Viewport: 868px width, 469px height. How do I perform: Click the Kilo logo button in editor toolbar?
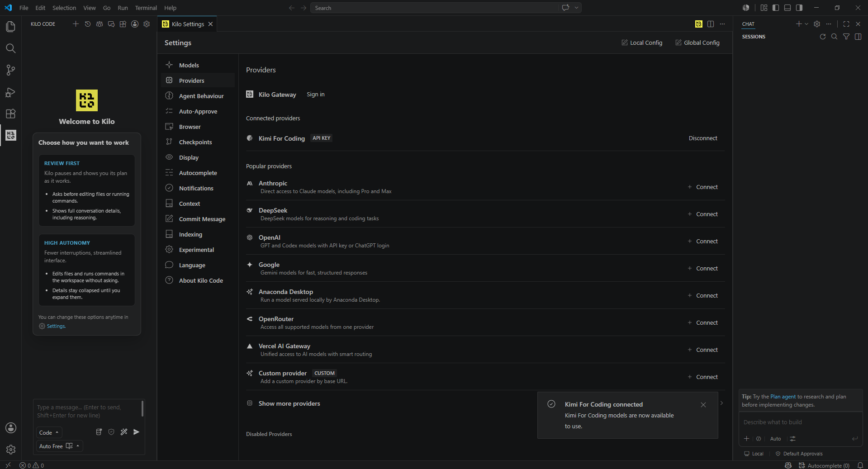699,24
